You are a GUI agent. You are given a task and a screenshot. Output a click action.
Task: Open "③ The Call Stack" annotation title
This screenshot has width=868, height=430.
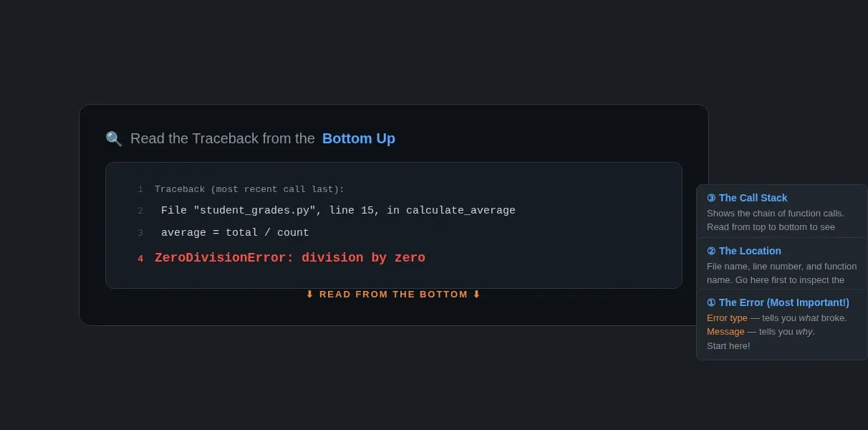[x=747, y=198]
